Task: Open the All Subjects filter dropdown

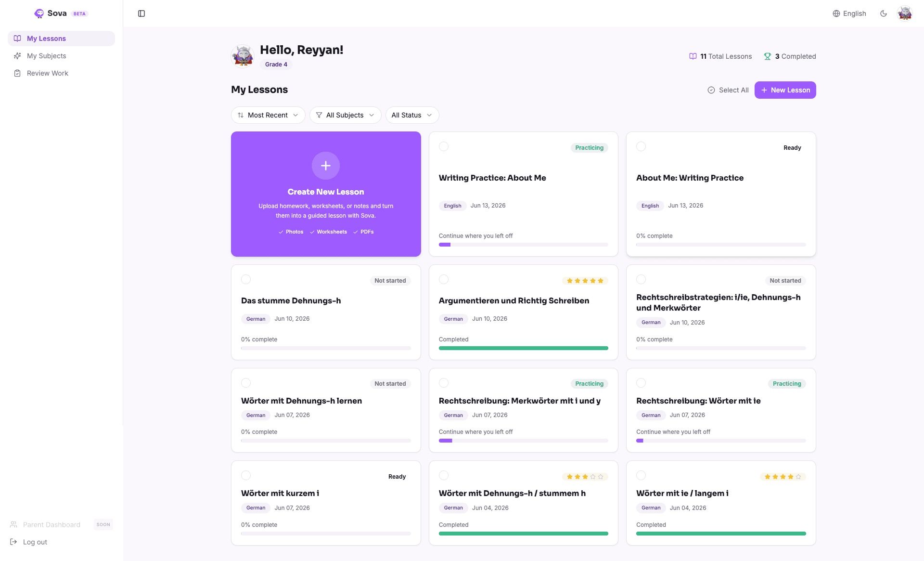Action: pos(345,115)
